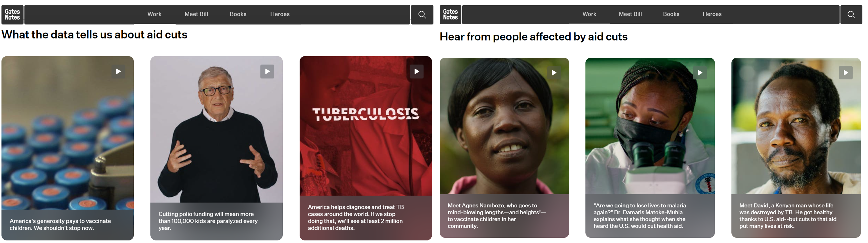Open search in the left page header
Viewport: 868px width, 243px height.
[422, 14]
